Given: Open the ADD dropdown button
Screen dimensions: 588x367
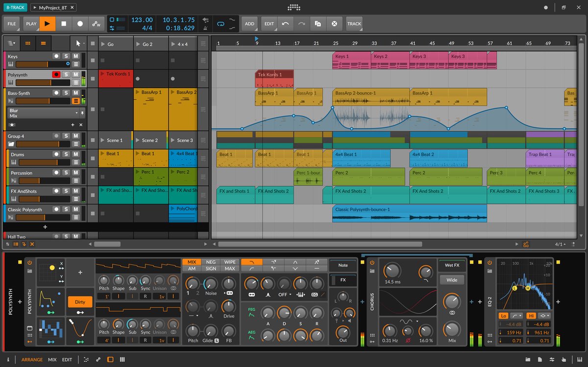Looking at the screenshot, I should click(x=249, y=24).
